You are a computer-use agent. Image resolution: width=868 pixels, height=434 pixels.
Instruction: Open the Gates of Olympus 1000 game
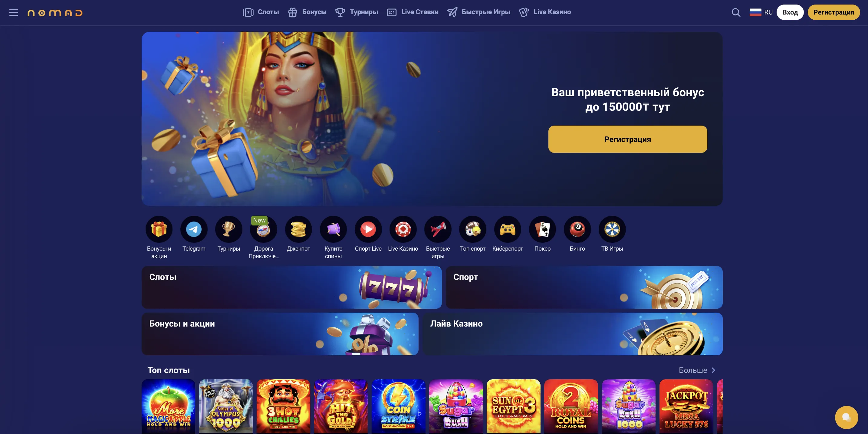tap(226, 406)
